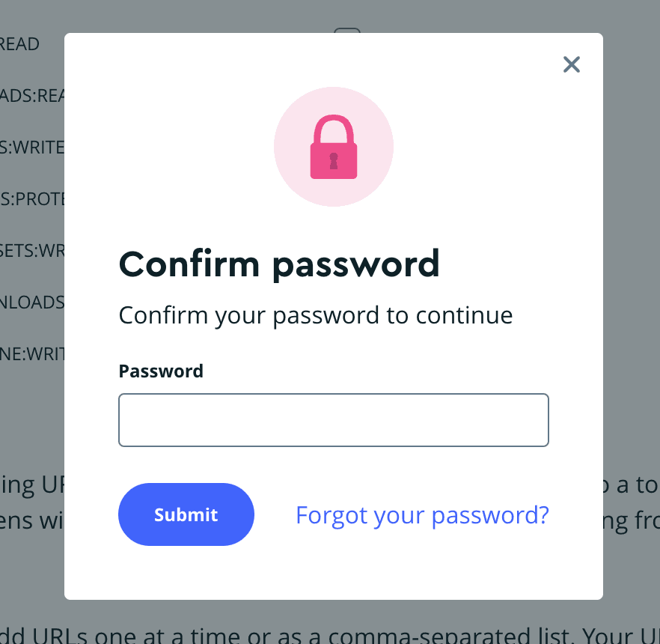Click the dimmed SETS:WR scope label

tap(32, 251)
